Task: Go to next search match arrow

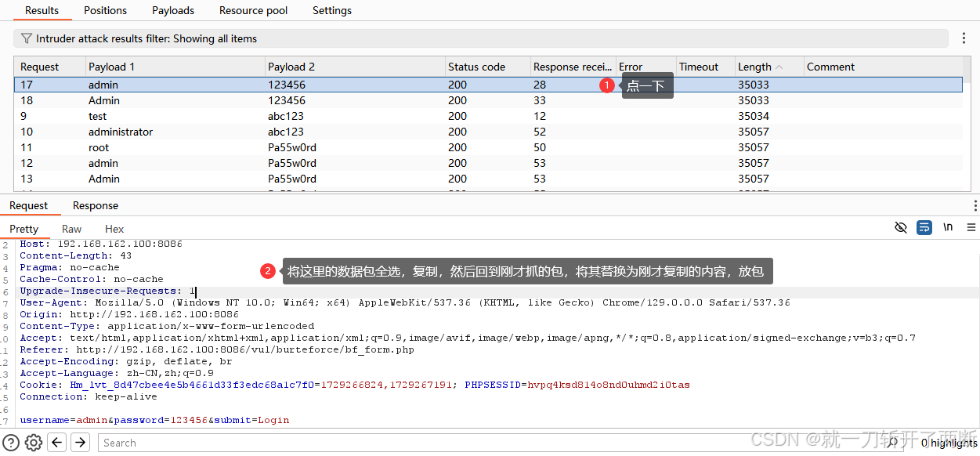Action: click(x=81, y=443)
